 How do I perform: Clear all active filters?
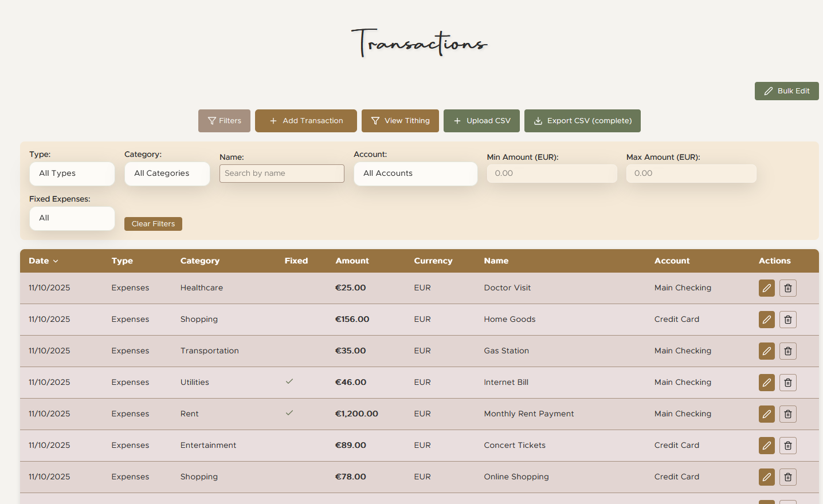153,223
